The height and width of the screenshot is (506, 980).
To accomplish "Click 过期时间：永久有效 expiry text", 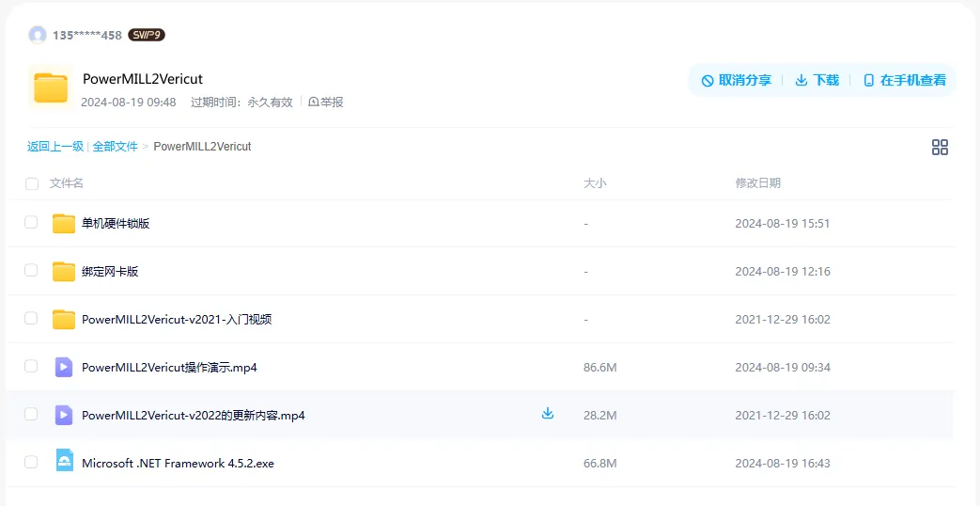I will point(241,102).
